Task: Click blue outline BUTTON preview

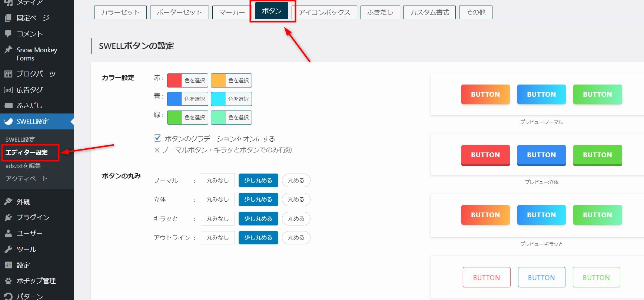Action: 541,277
